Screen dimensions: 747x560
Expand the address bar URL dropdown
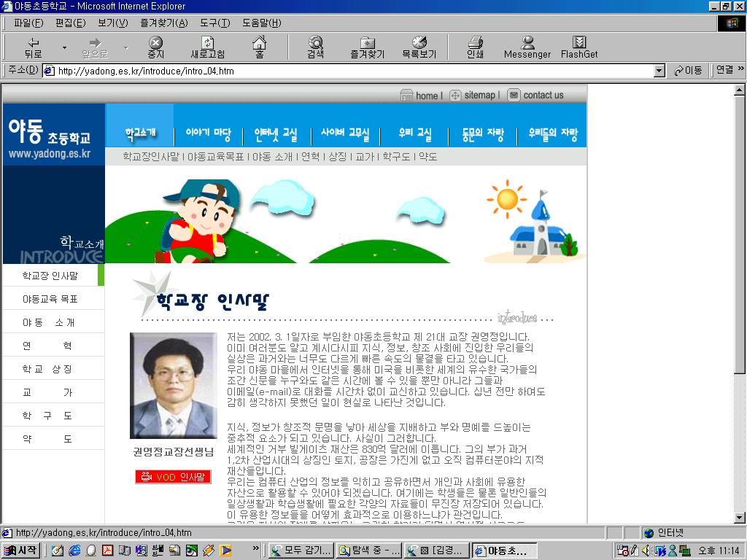pos(659,71)
